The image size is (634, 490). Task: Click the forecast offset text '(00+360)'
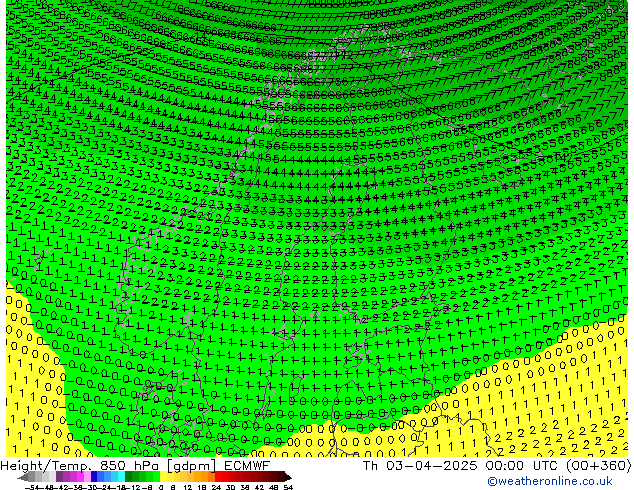(598, 466)
